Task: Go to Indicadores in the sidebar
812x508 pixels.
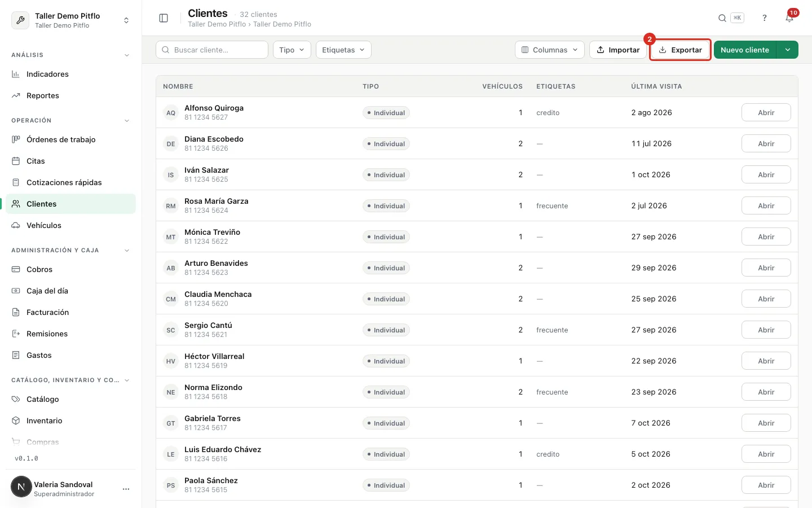Action: pyautogui.click(x=71, y=74)
